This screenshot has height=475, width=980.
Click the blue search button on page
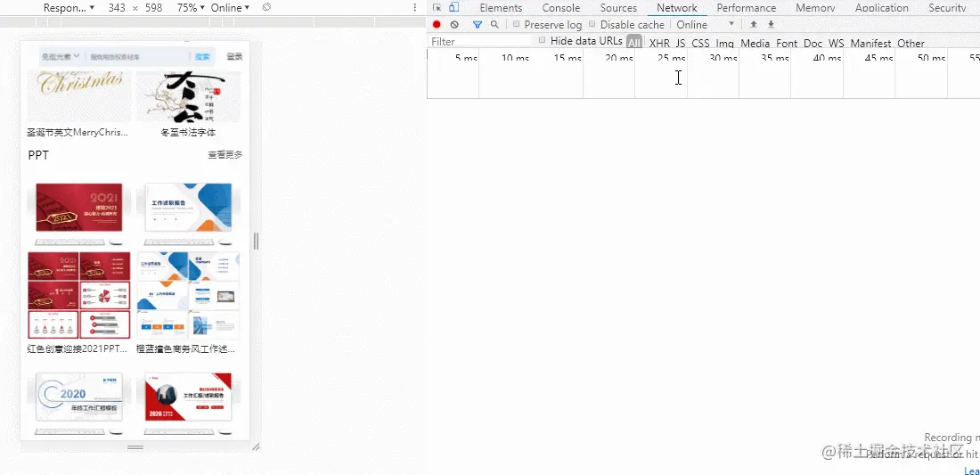click(202, 56)
